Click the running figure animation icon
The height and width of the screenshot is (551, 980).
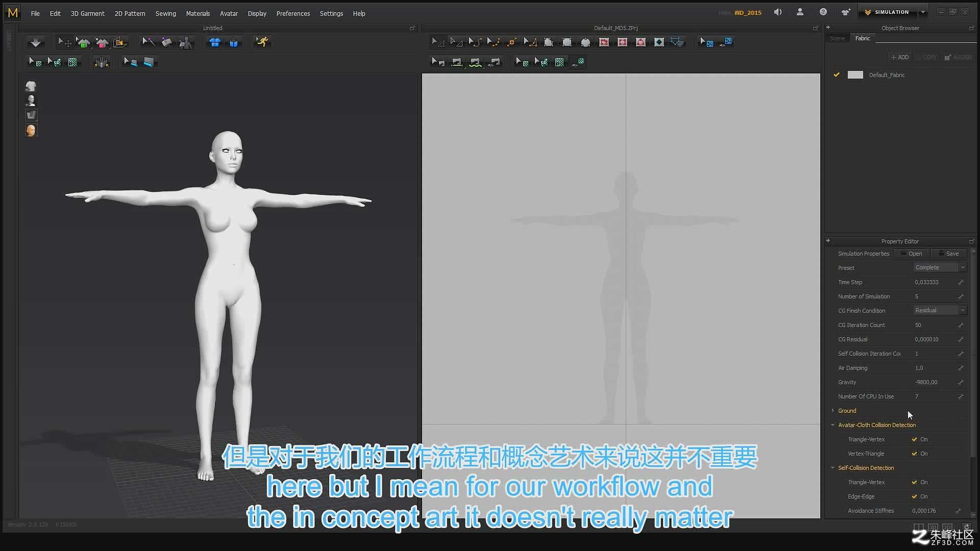262,42
